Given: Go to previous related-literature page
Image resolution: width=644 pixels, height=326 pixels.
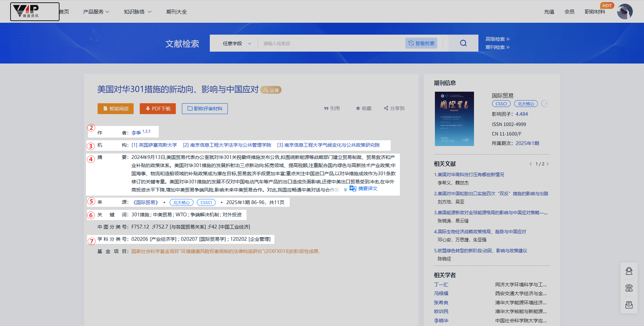Looking at the screenshot, I should pyautogui.click(x=530, y=164).
